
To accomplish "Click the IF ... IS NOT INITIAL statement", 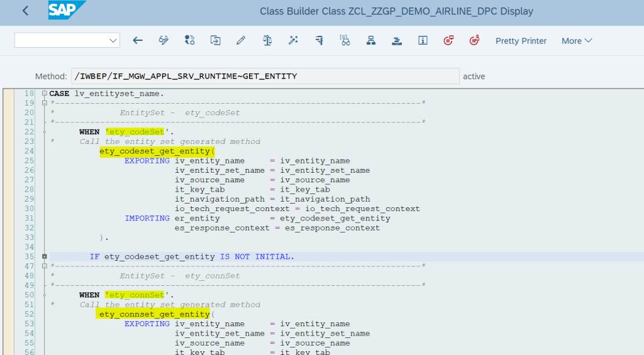I will click(x=192, y=257).
